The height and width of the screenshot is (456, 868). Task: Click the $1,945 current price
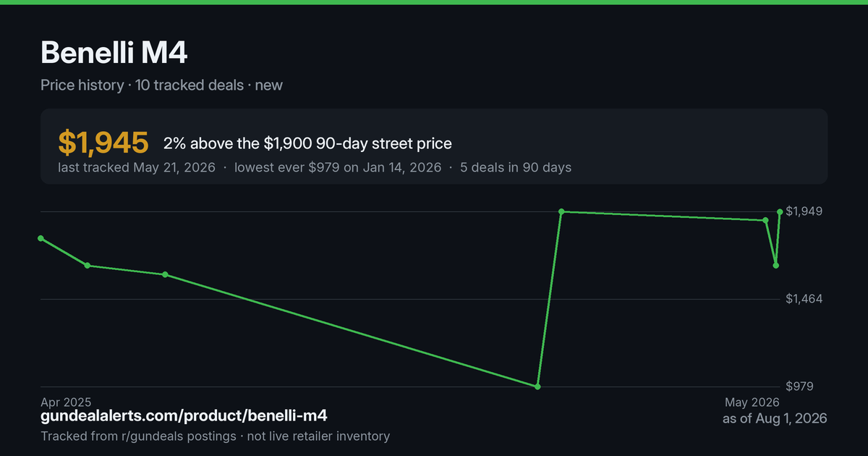103,143
